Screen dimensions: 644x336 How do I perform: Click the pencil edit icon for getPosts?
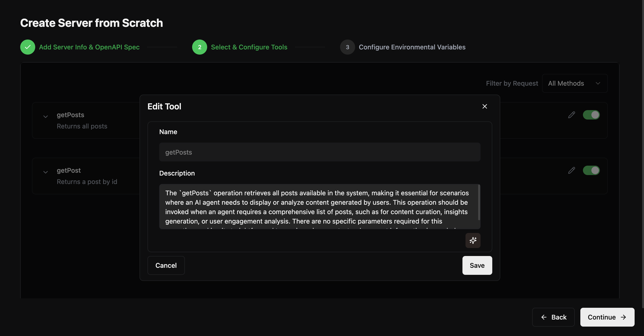(571, 115)
